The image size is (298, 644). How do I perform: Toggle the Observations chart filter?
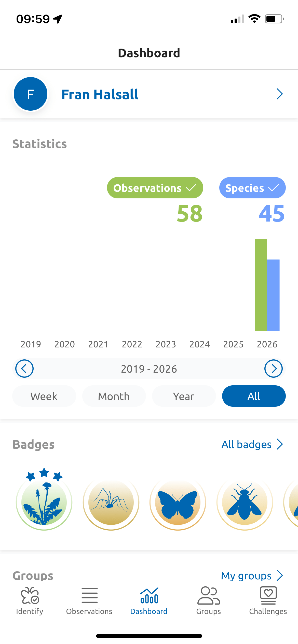pyautogui.click(x=155, y=188)
